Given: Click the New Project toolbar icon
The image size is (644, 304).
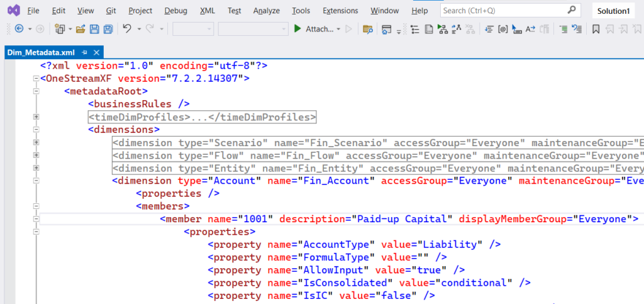Looking at the screenshot, I should (x=60, y=29).
